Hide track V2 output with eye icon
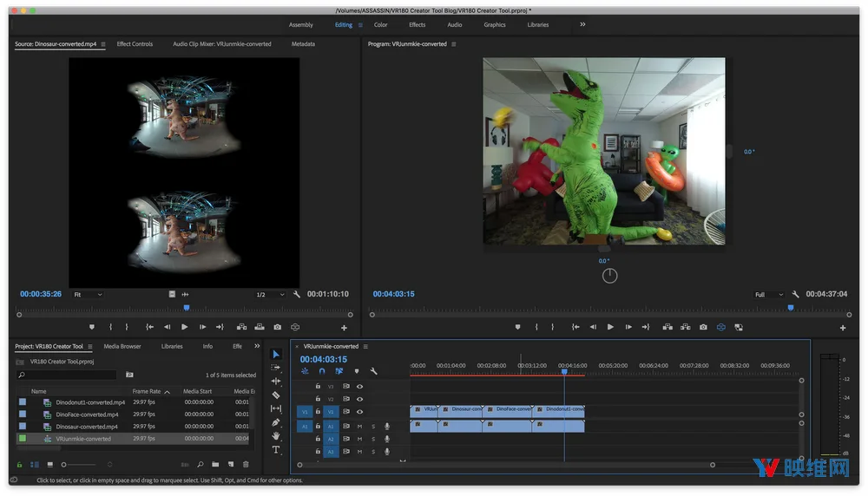This screenshot has height=496, width=868. click(x=360, y=399)
